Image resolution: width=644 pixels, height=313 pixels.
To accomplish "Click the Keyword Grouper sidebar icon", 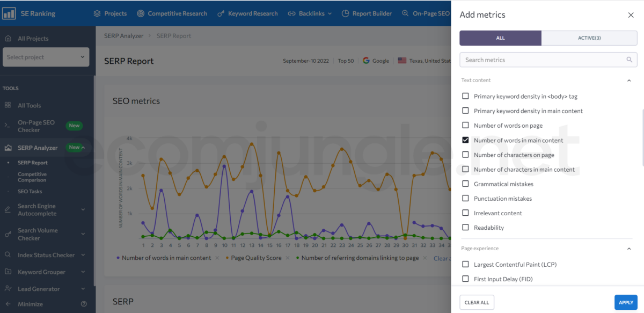I will click(x=8, y=272).
